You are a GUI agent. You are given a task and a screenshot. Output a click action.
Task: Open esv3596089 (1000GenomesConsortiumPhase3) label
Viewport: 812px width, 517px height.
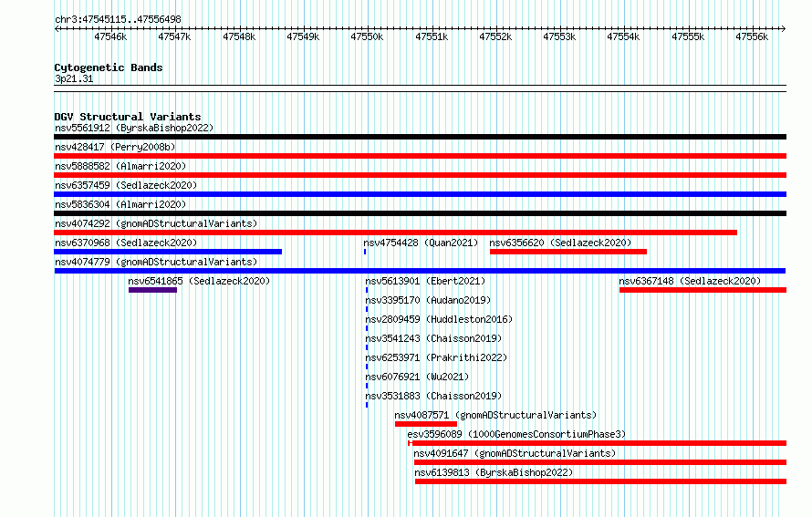516,434
